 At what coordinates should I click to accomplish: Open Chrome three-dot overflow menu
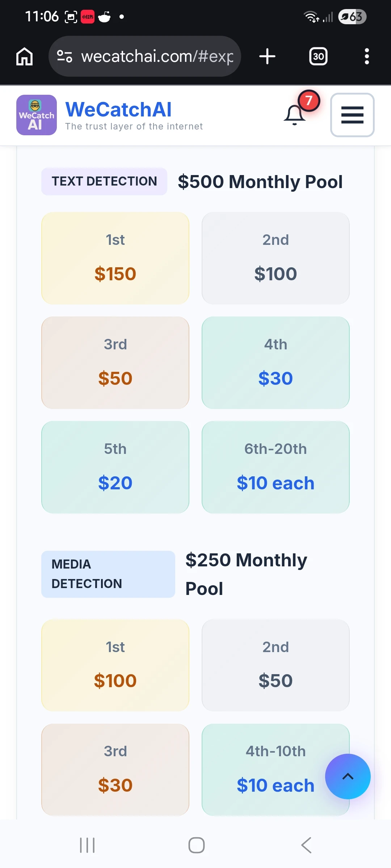coord(367,56)
